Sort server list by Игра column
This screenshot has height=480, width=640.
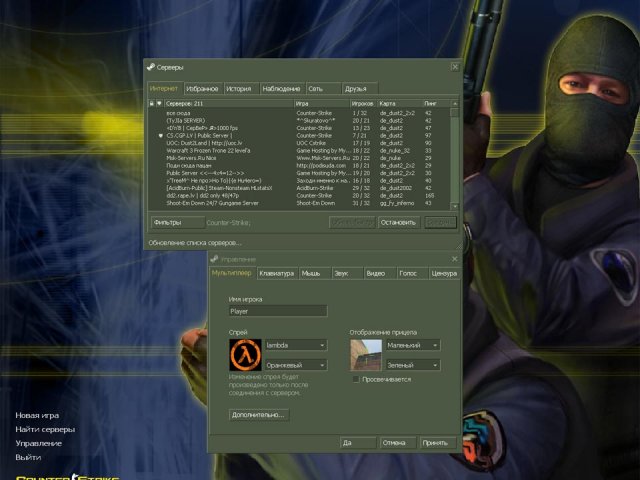pyautogui.click(x=322, y=104)
